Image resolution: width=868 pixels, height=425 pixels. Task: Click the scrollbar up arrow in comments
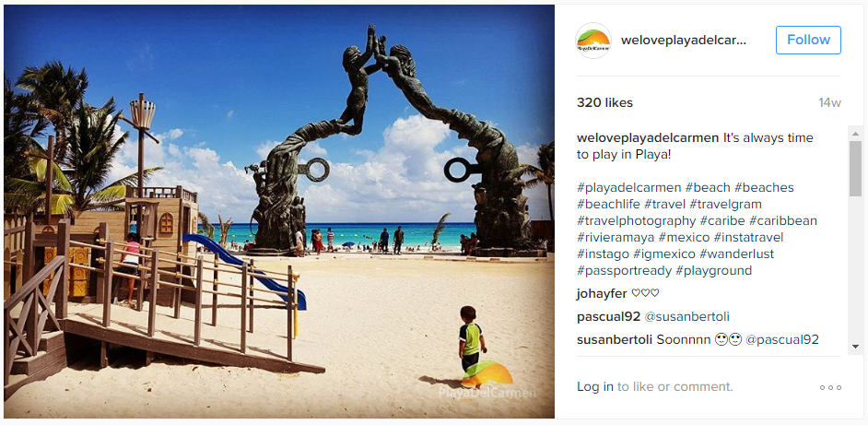[x=855, y=134]
